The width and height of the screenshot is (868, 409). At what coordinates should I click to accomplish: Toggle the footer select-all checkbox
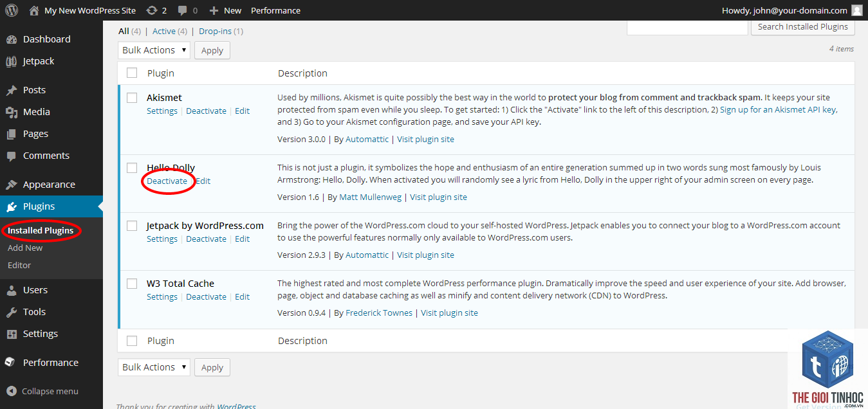[132, 341]
